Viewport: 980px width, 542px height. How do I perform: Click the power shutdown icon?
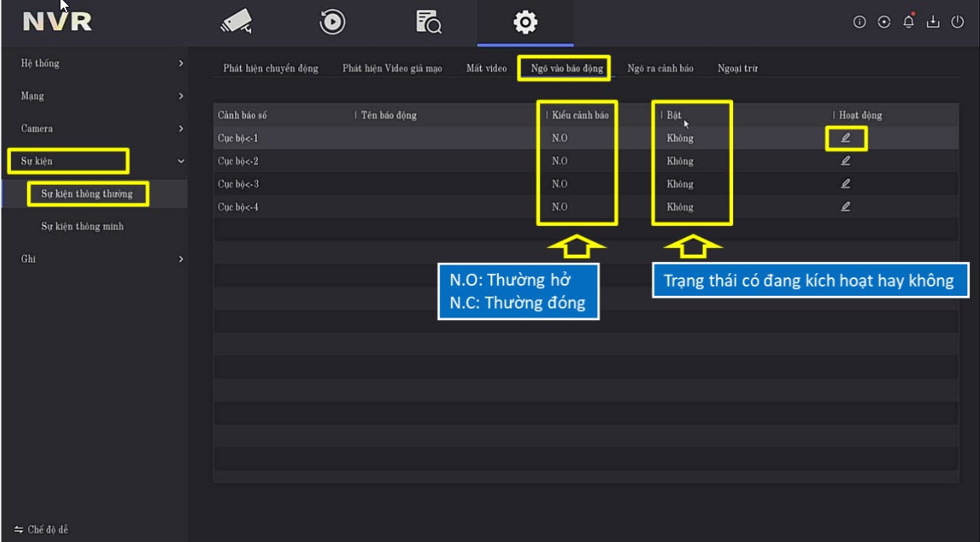click(x=957, y=23)
